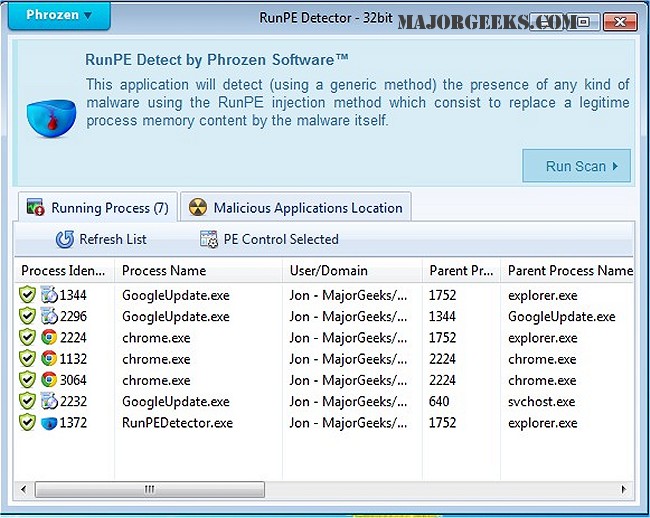Click the Run Scan button
650x518 pixels.
pyautogui.click(x=576, y=166)
